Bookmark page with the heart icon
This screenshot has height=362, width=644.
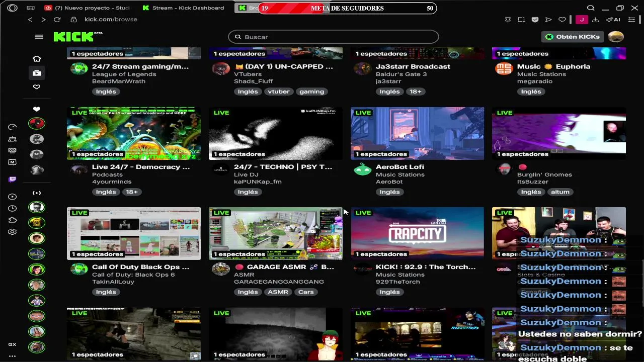coord(562,20)
